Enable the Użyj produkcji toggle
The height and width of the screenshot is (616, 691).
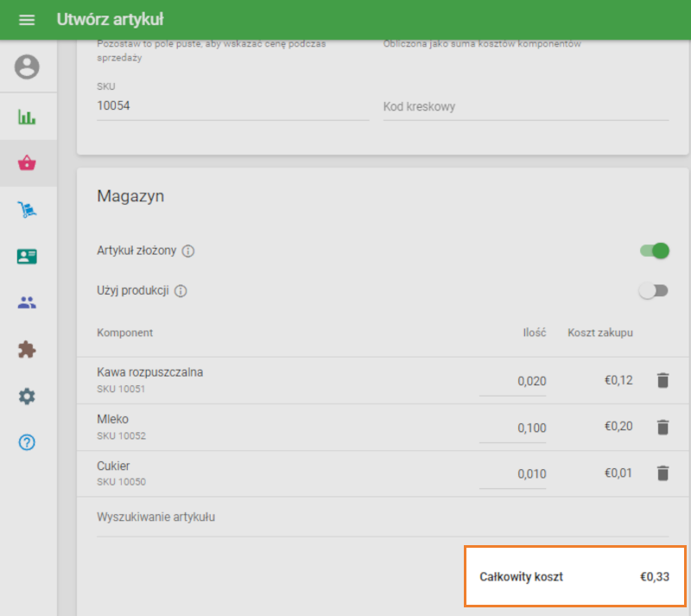pyautogui.click(x=654, y=291)
